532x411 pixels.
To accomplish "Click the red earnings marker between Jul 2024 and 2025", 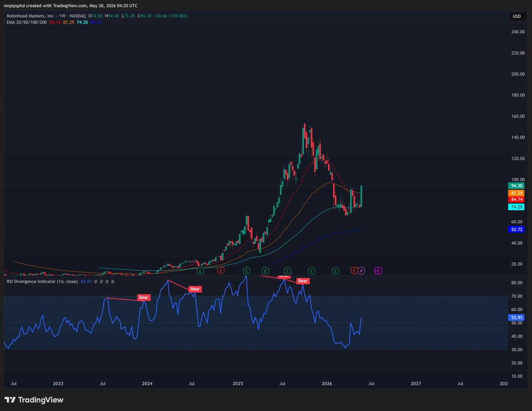I will [x=220, y=270].
